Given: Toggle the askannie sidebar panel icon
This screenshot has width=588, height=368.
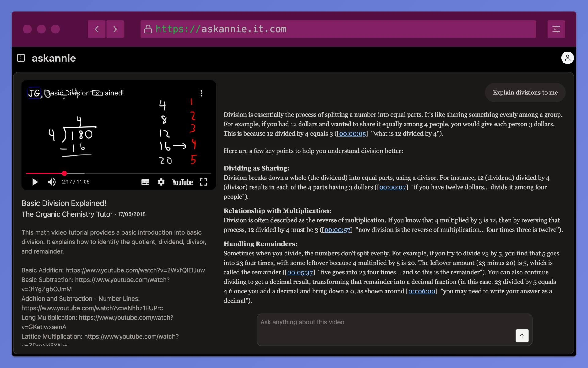Looking at the screenshot, I should point(21,58).
